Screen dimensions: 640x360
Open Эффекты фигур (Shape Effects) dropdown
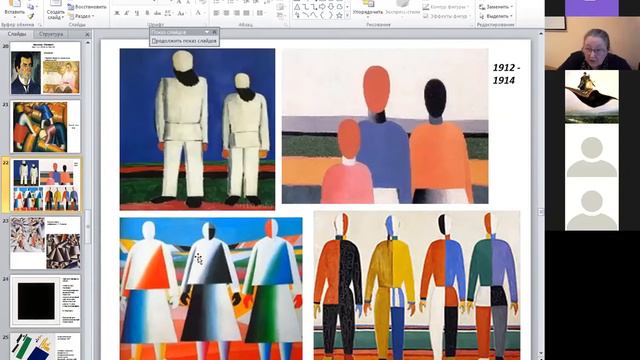(447, 16)
